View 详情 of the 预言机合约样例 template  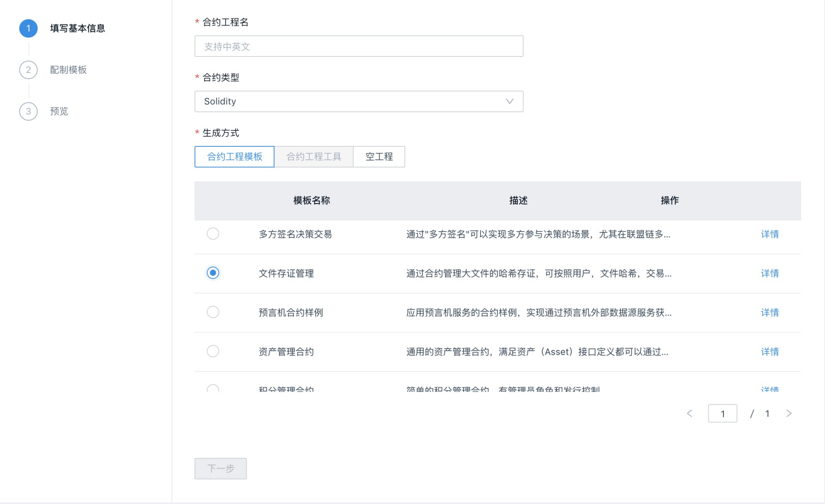pyautogui.click(x=770, y=312)
